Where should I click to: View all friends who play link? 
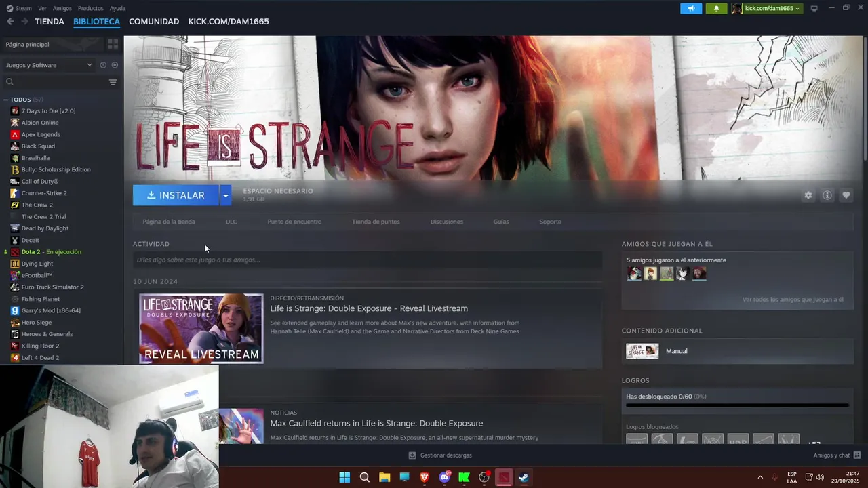pos(793,299)
